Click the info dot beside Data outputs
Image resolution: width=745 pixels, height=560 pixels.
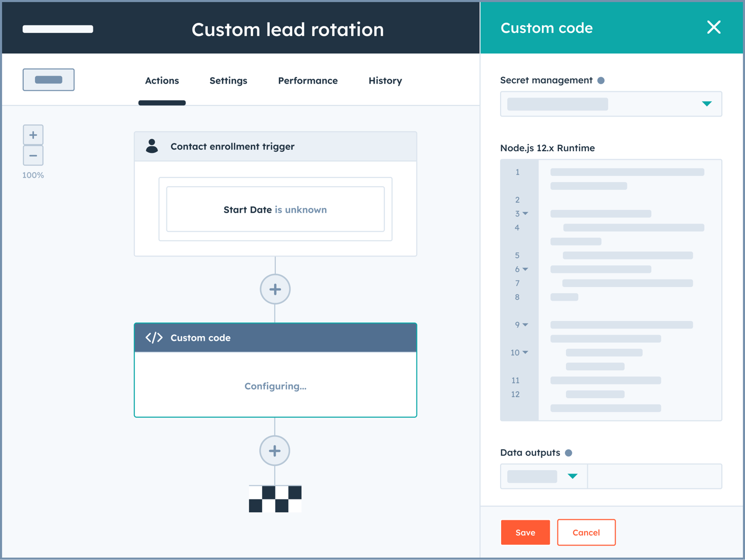(x=568, y=453)
